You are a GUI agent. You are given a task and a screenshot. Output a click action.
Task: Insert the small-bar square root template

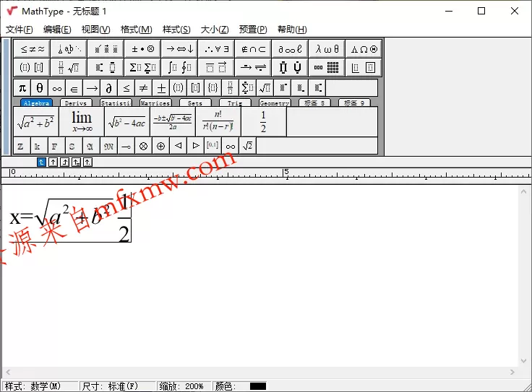[265, 88]
